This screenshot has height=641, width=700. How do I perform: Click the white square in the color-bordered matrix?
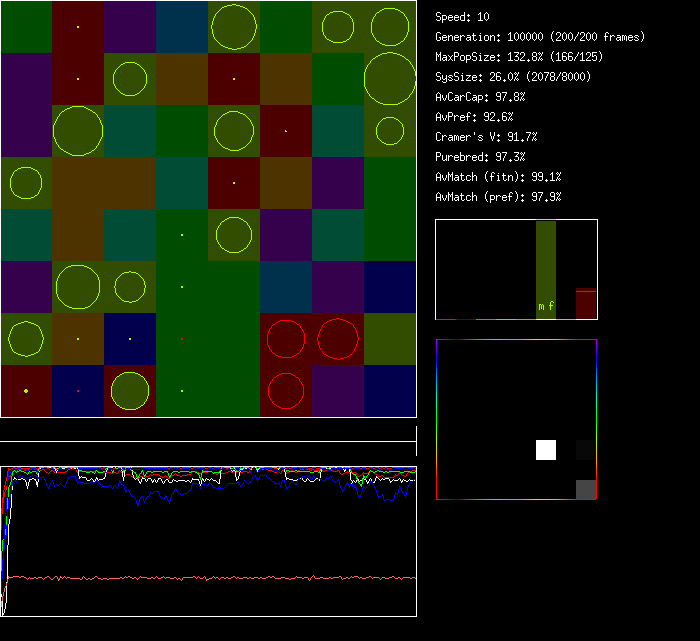[x=546, y=450]
